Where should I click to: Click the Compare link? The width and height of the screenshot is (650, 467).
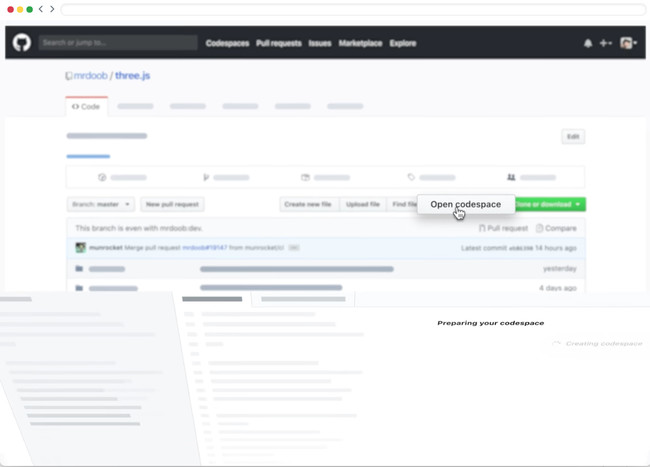click(x=556, y=228)
